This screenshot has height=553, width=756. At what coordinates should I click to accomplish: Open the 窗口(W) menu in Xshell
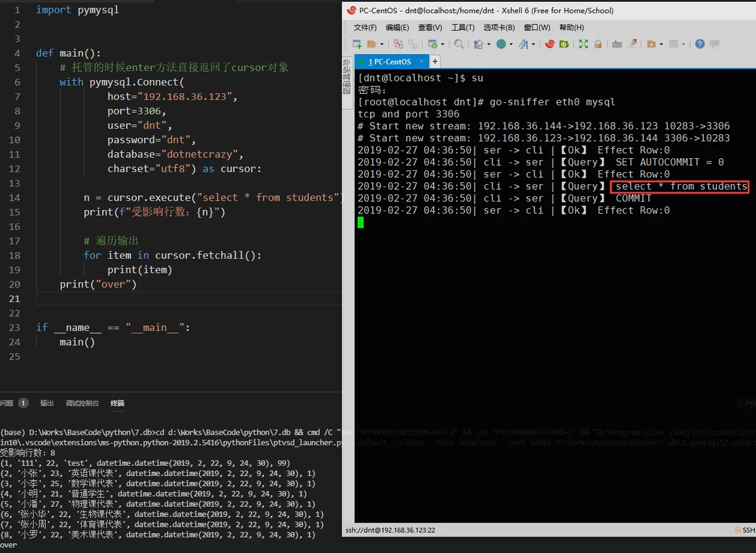coord(537,28)
